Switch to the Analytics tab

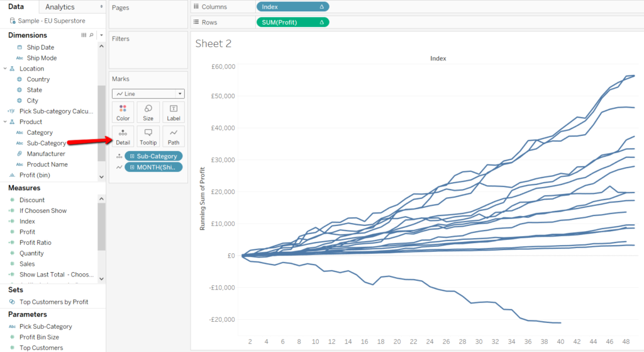(60, 7)
